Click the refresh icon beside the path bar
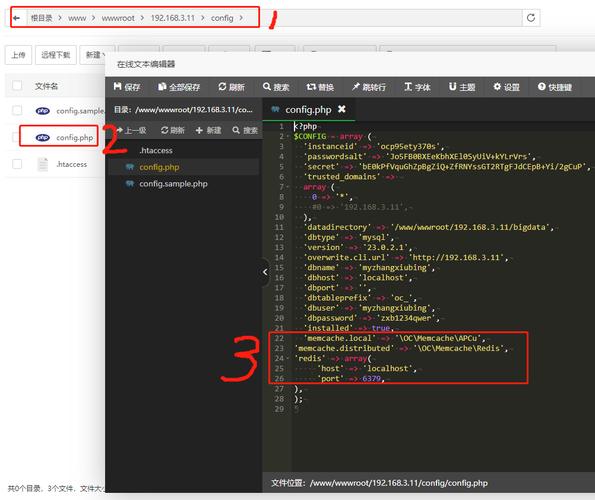 click(x=531, y=17)
